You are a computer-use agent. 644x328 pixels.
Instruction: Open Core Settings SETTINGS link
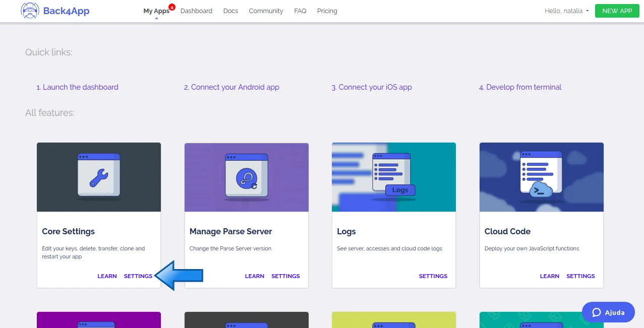click(138, 276)
